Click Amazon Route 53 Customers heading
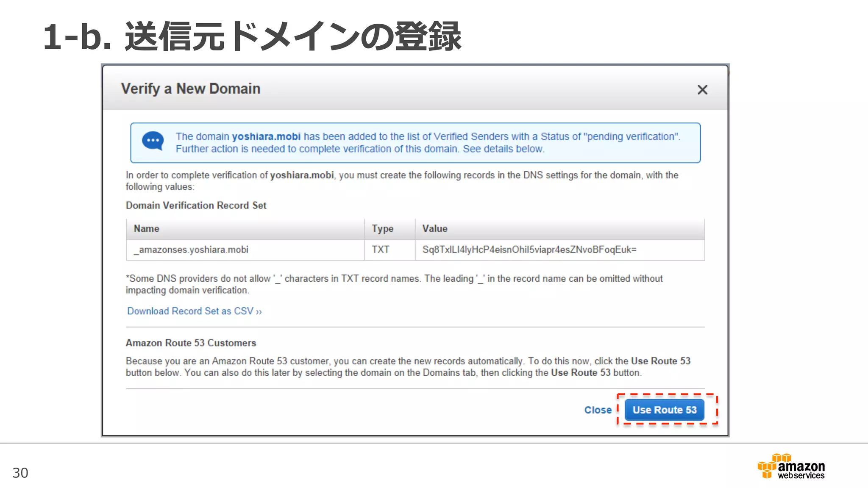 (191, 343)
